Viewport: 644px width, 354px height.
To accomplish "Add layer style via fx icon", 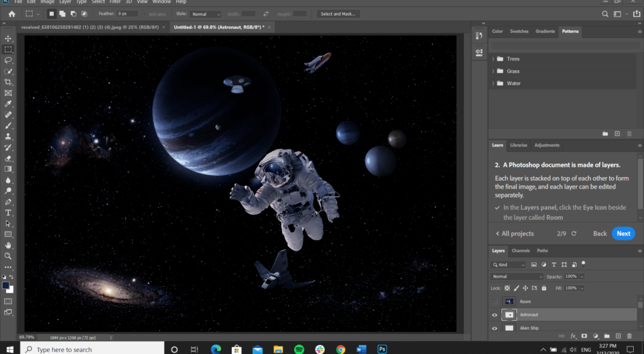I will coord(573,336).
